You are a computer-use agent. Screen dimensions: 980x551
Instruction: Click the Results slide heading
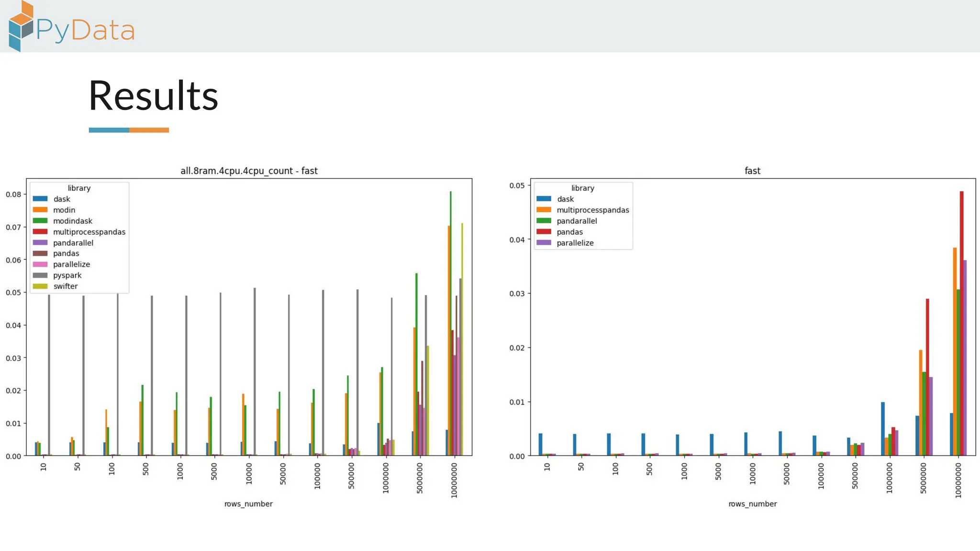click(x=153, y=96)
